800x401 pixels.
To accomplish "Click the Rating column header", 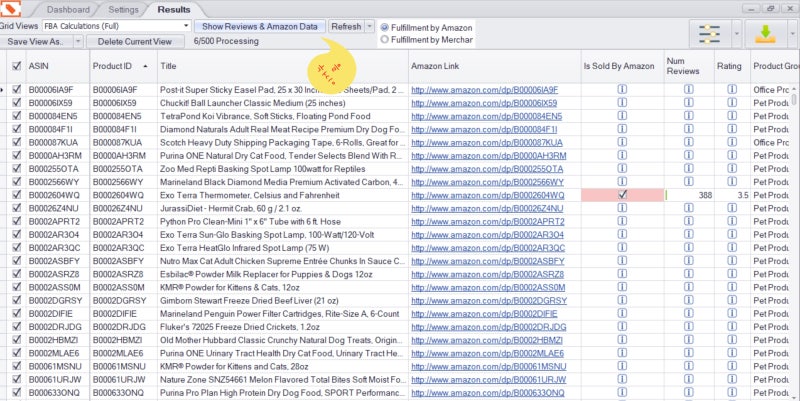I will pos(732,66).
